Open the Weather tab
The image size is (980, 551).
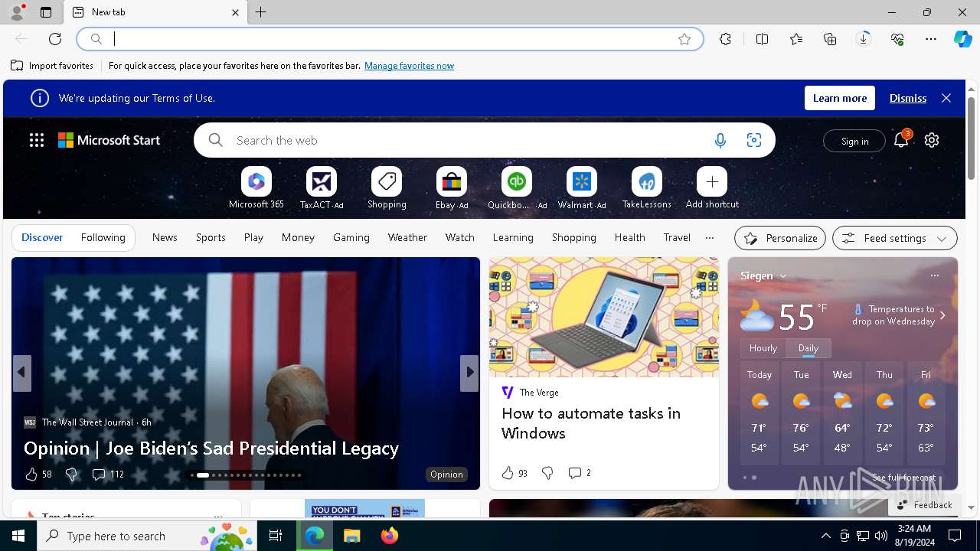click(x=407, y=237)
